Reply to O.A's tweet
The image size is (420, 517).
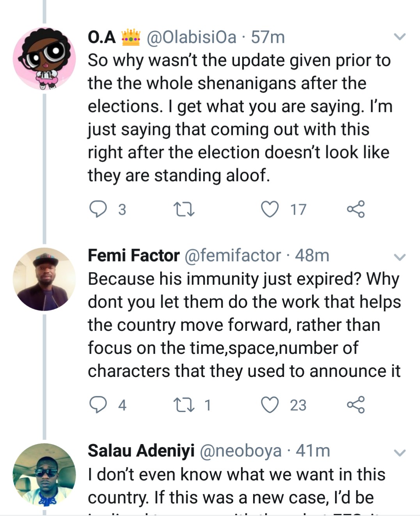pyautogui.click(x=98, y=209)
